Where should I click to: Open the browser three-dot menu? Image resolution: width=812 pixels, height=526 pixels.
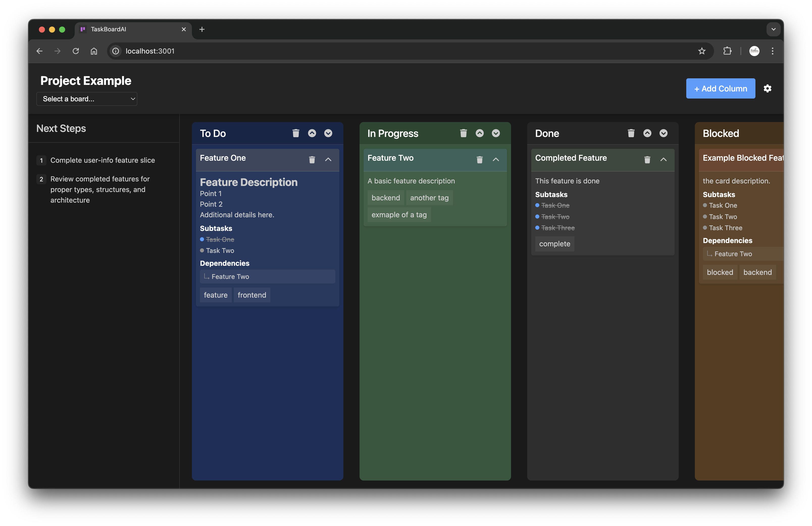click(x=772, y=51)
